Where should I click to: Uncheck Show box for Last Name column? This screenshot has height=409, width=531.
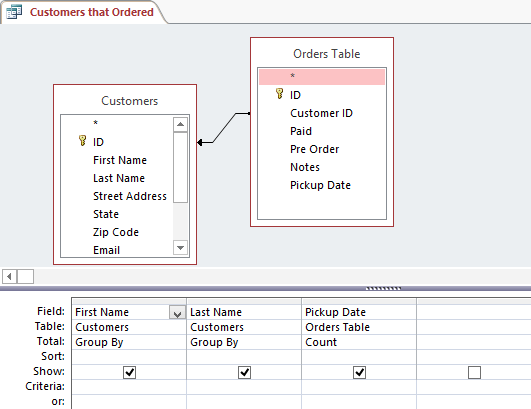244,372
